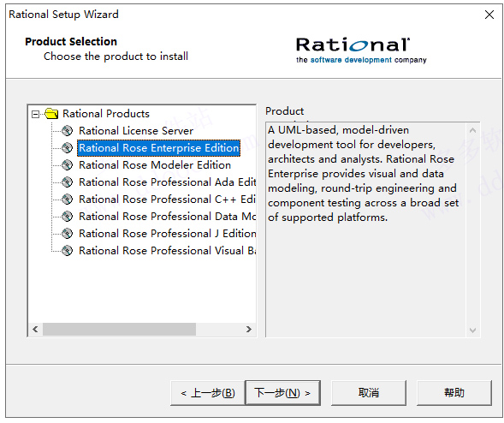Pick Rational Rose Professional Data Modeler
Viewport: 504px width, 423px height.
(167, 216)
